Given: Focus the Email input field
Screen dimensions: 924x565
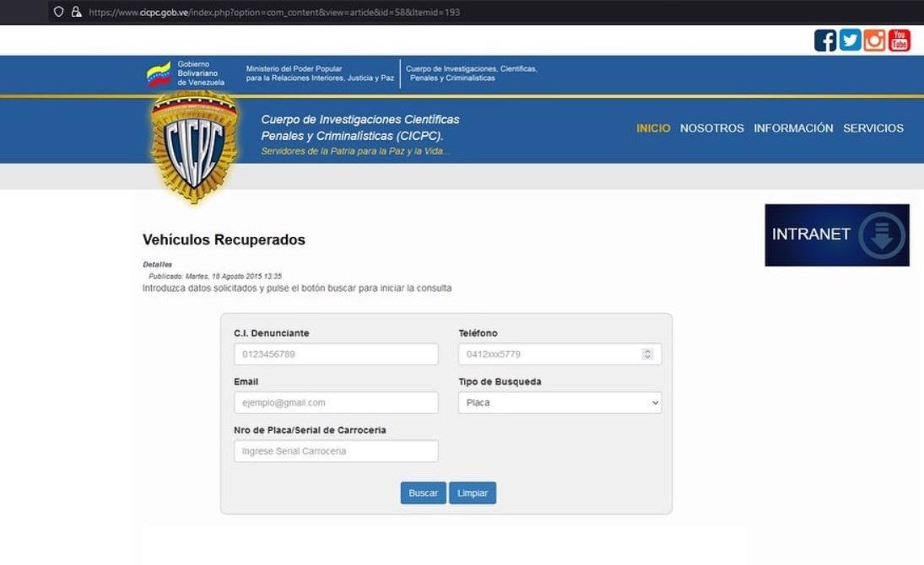Looking at the screenshot, I should 336,402.
